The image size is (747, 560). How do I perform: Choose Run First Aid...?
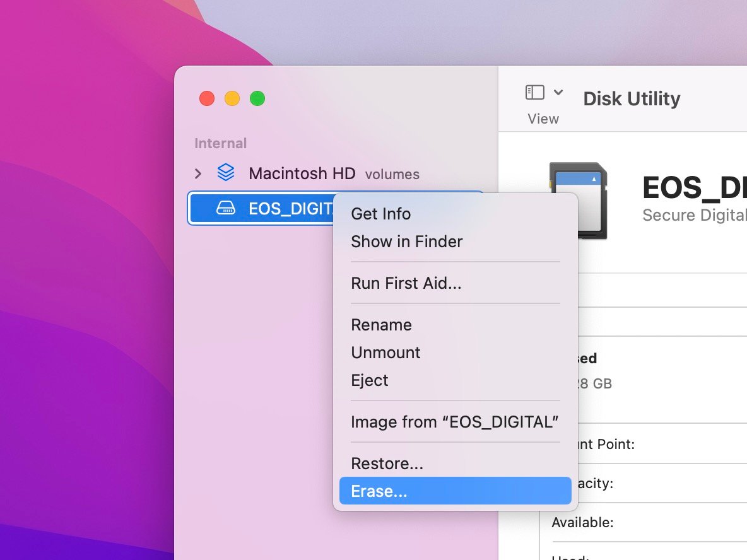(x=406, y=283)
